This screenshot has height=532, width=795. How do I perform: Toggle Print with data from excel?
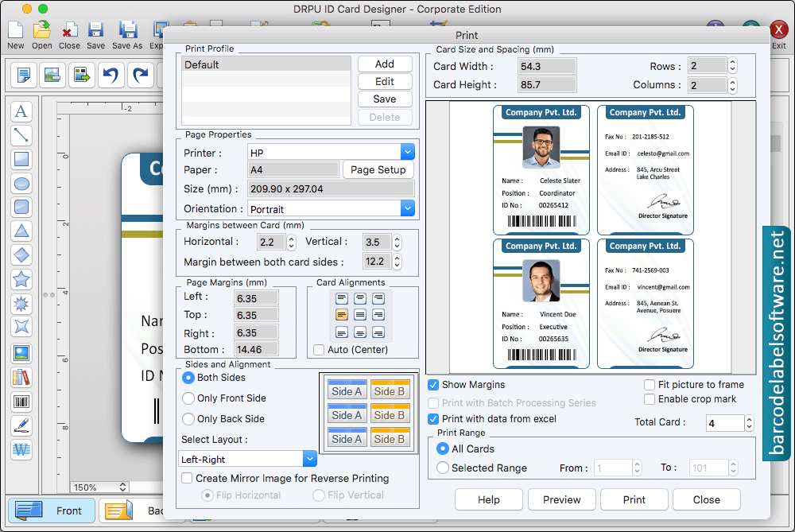(x=433, y=419)
